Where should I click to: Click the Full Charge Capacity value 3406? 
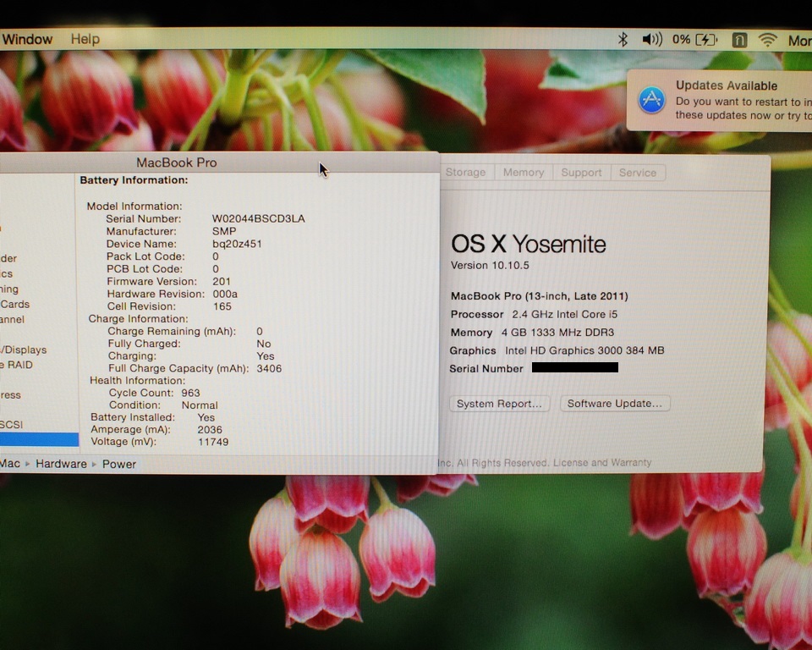(269, 368)
